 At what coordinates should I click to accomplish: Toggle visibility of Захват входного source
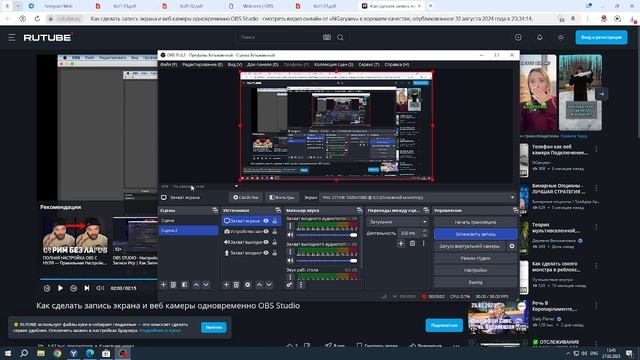266,253
